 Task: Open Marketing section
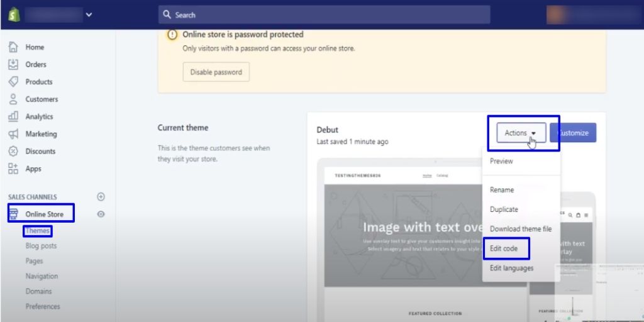41,134
